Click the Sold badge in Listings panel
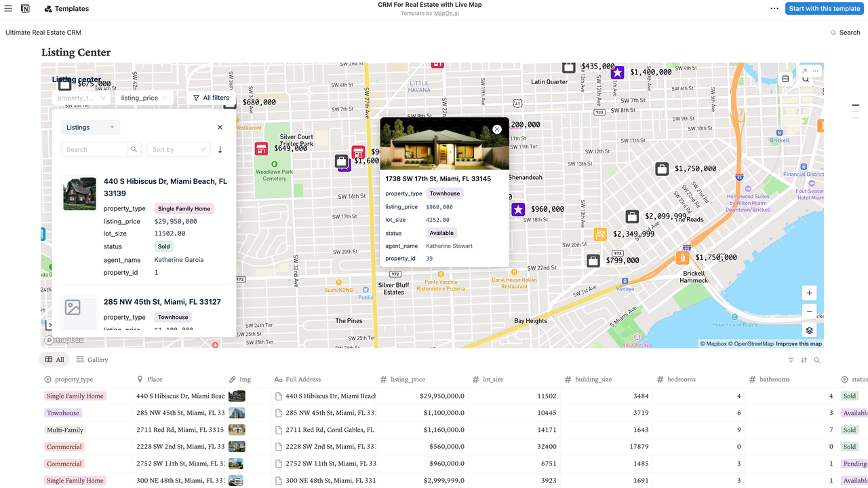 tap(163, 246)
